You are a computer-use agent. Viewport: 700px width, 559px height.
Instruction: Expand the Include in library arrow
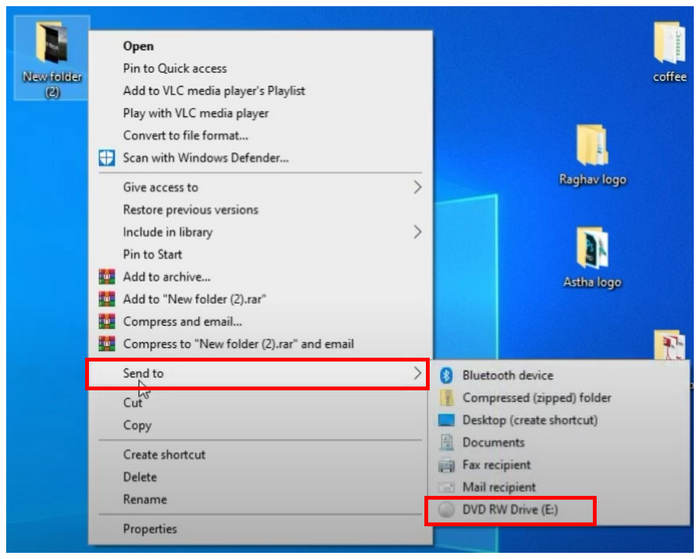click(x=417, y=232)
